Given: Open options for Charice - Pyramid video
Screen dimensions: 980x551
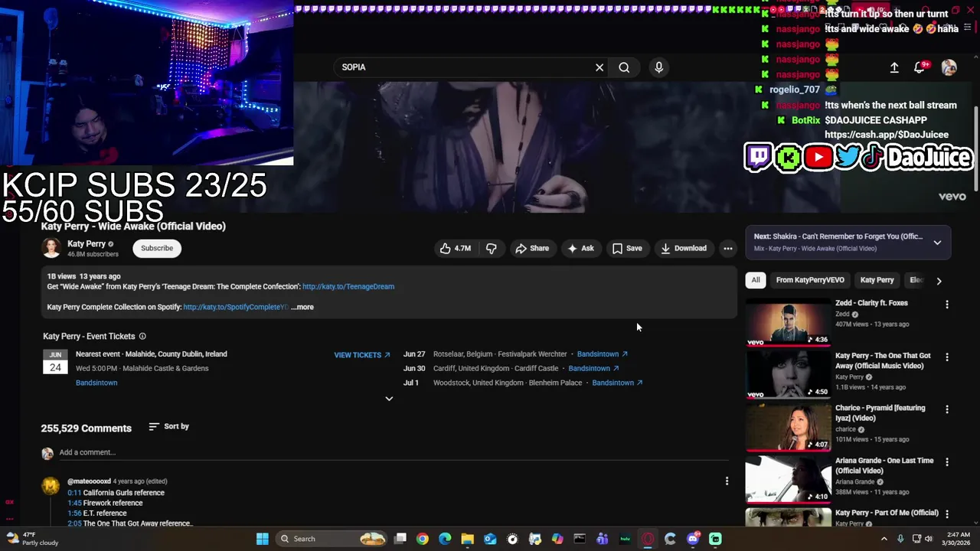Looking at the screenshot, I should (x=947, y=409).
